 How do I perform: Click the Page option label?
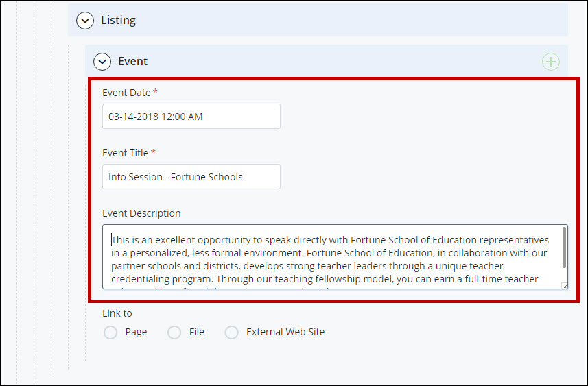(136, 332)
